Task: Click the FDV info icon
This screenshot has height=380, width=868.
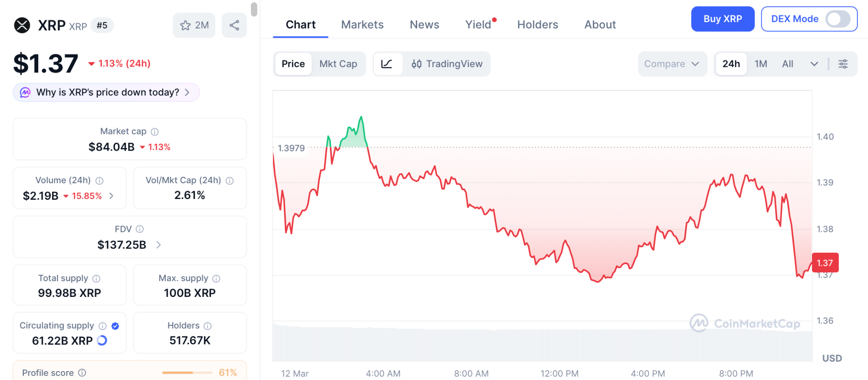Action: click(x=140, y=229)
